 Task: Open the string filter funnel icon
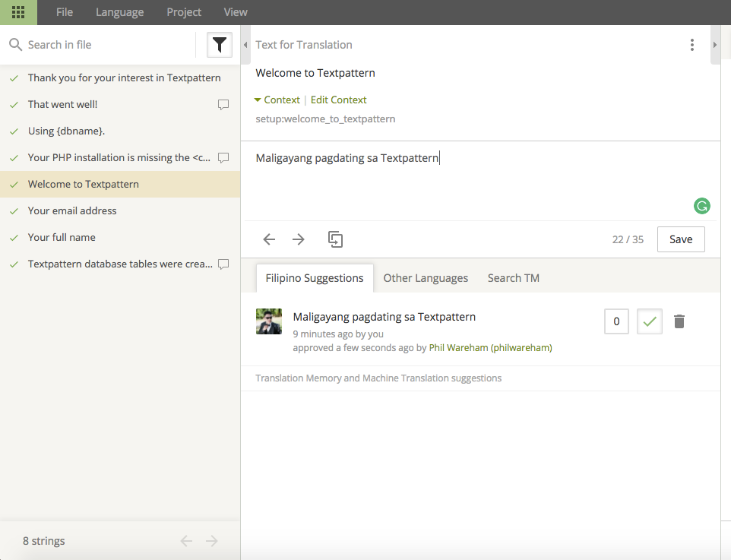tap(220, 45)
